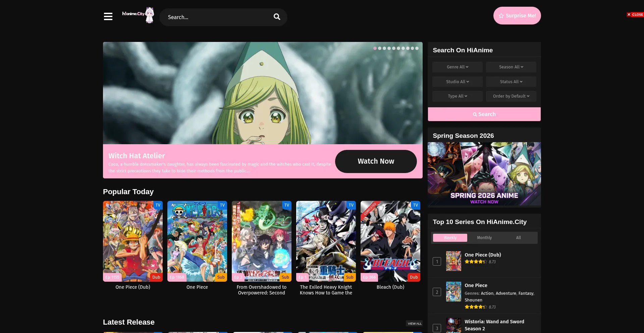Viewport: 644px width, 333px height.
Task: Click the Ep 2 badge on From Overshadowed poster
Action: (x=238, y=277)
